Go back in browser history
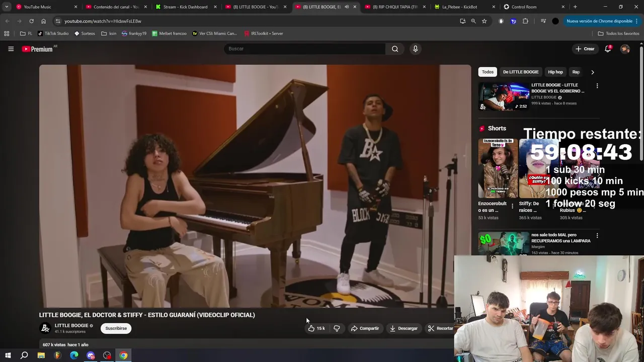The height and width of the screenshot is (362, 644). (x=7, y=21)
